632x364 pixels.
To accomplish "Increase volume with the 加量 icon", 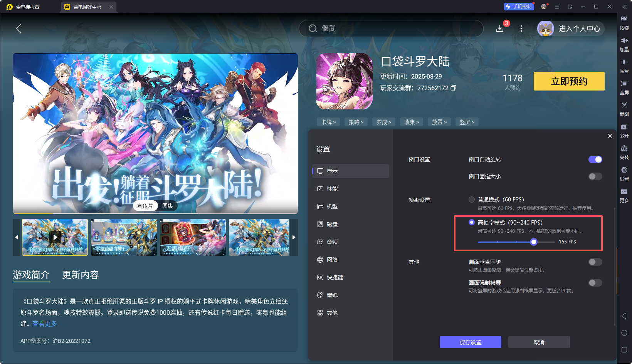I will [624, 45].
